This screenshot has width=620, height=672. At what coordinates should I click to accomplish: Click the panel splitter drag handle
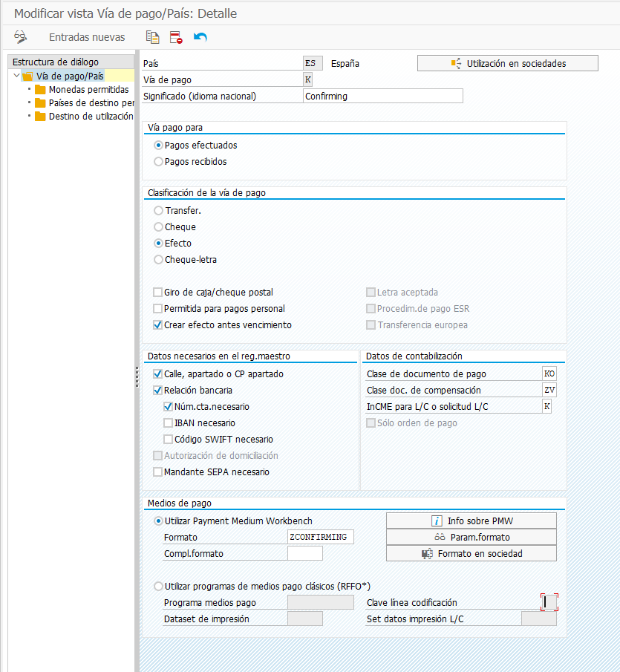(137, 377)
